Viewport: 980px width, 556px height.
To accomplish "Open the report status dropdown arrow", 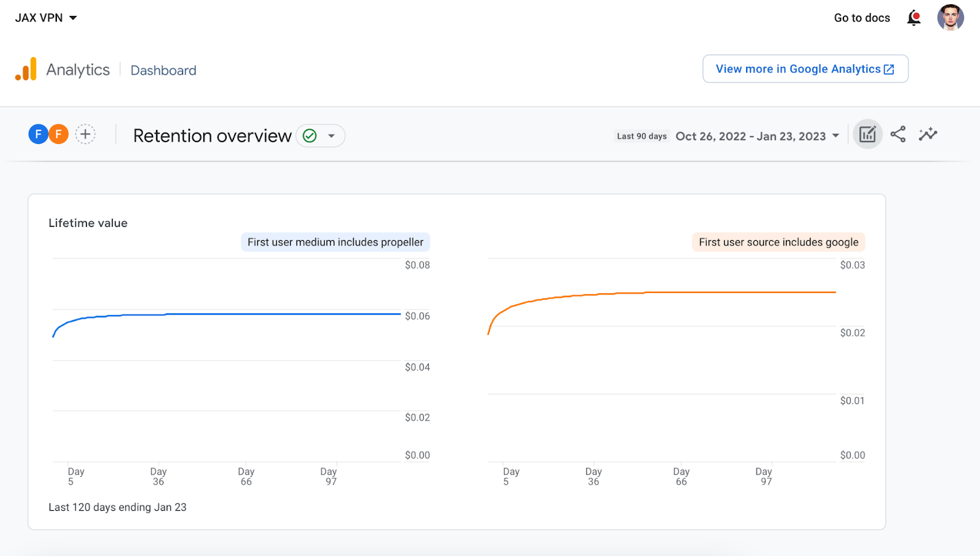I will (331, 135).
